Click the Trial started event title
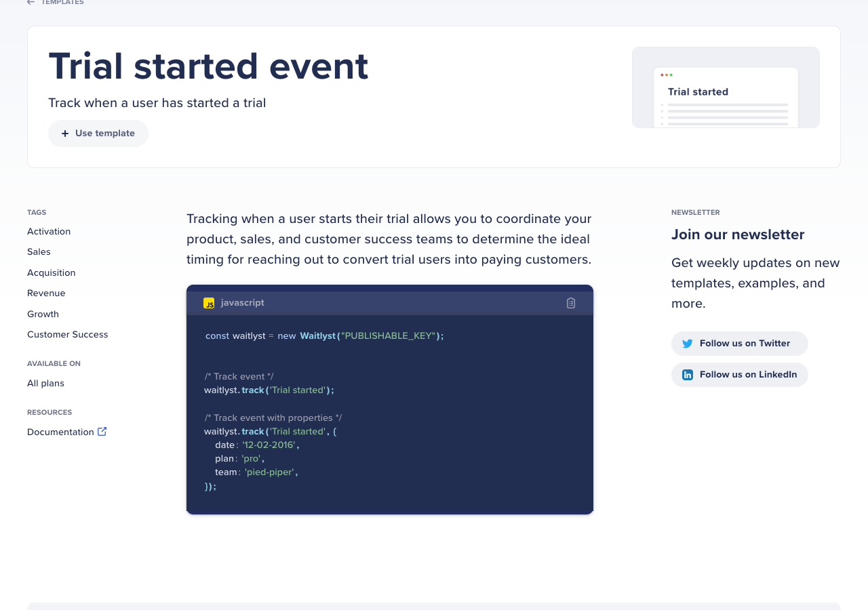 pyautogui.click(x=208, y=66)
